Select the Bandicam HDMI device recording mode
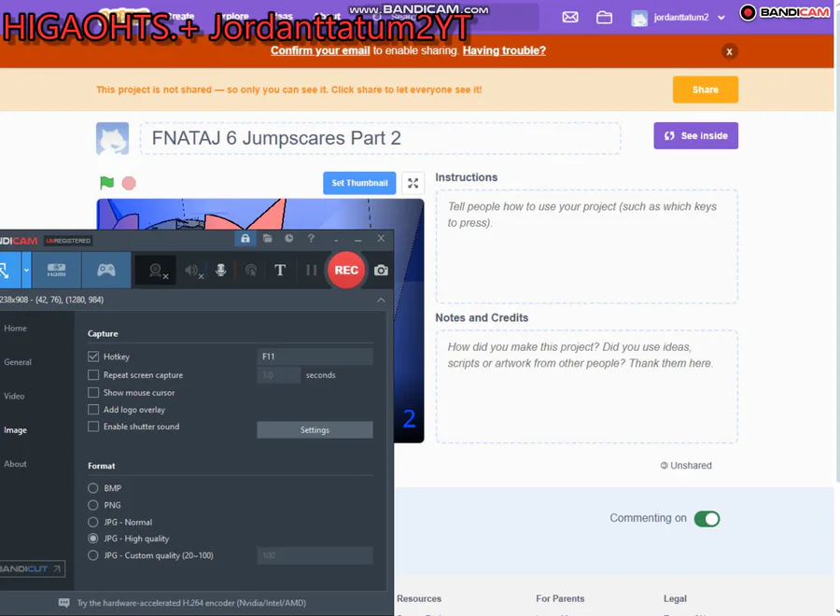The image size is (840, 616). coord(56,270)
